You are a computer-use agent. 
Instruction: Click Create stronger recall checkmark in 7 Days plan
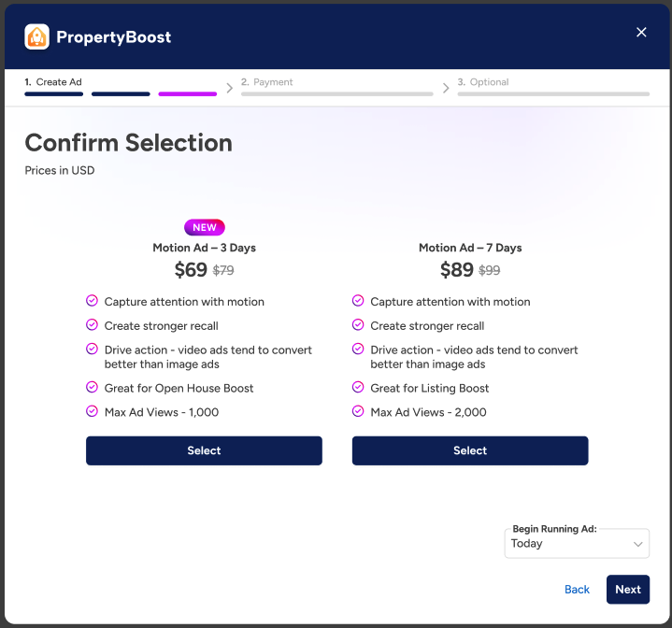[x=358, y=325]
